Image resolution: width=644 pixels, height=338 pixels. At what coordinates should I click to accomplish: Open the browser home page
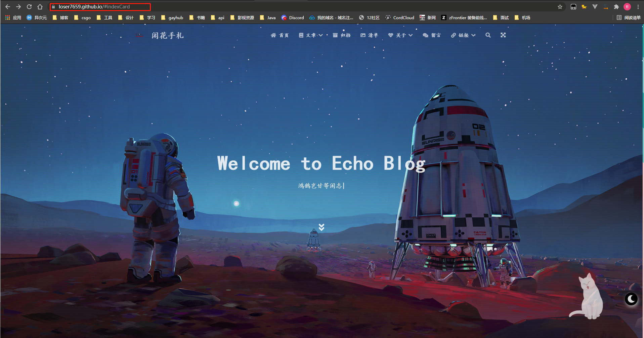[40, 7]
